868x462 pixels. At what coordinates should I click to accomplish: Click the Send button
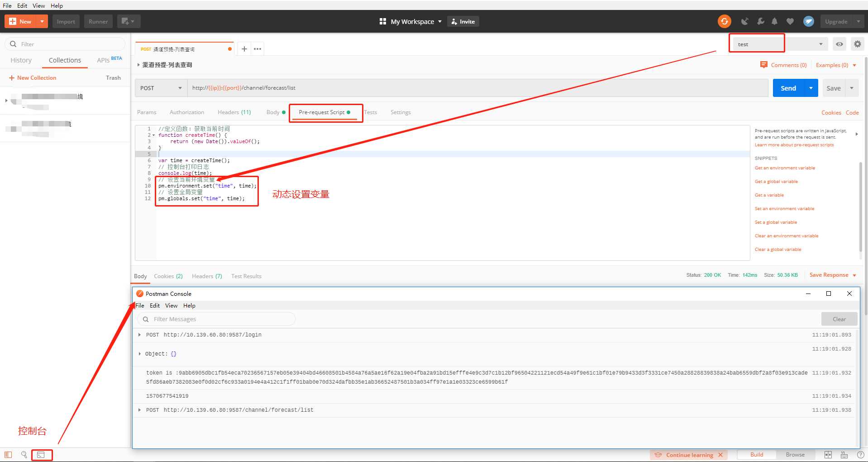pos(788,88)
